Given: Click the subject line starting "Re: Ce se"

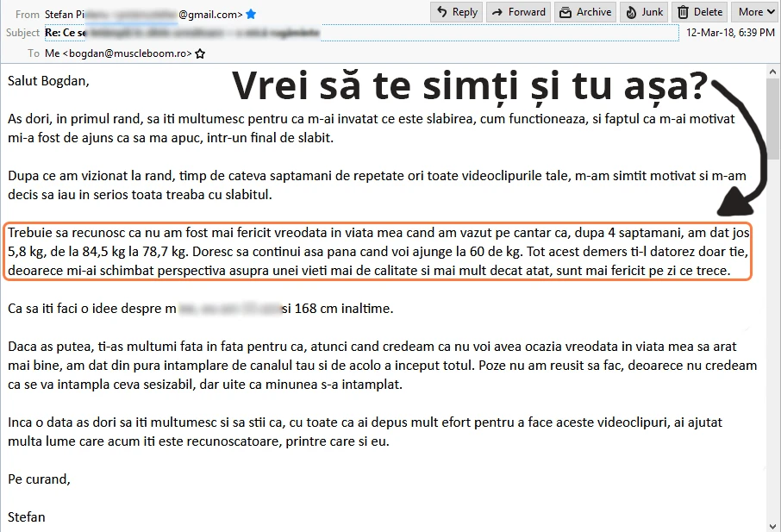Looking at the screenshot, I should click(x=361, y=33).
